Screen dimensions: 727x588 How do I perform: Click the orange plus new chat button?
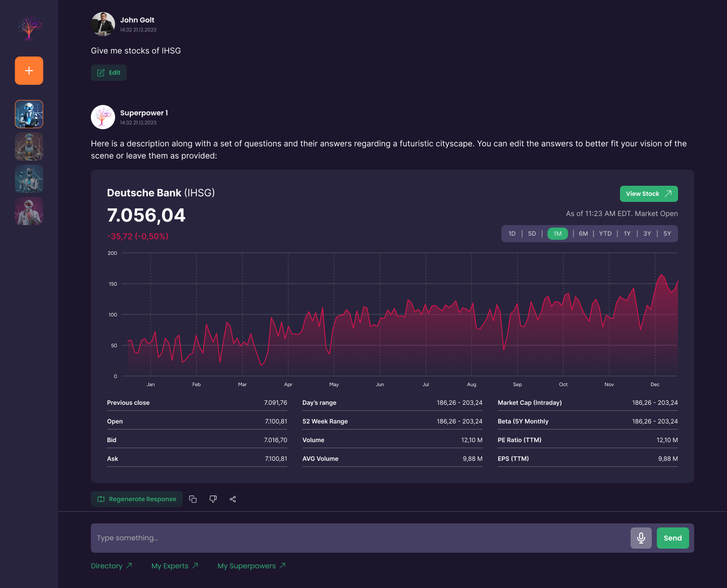pyautogui.click(x=29, y=71)
